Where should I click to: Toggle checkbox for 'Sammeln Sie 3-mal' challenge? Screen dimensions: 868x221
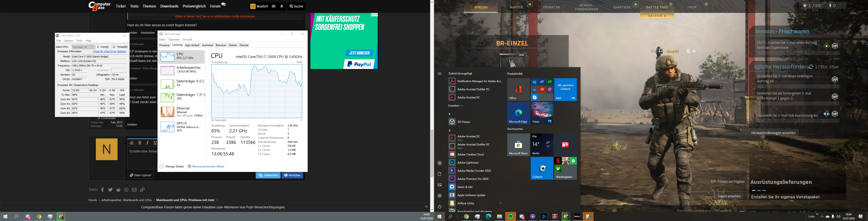(x=754, y=121)
